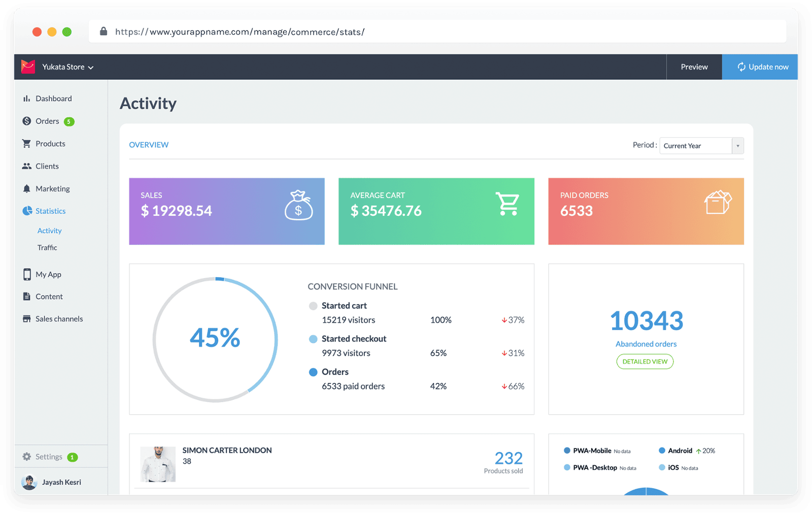The image size is (812, 515).
Task: Select the Statistics pie chart icon
Action: click(x=26, y=211)
